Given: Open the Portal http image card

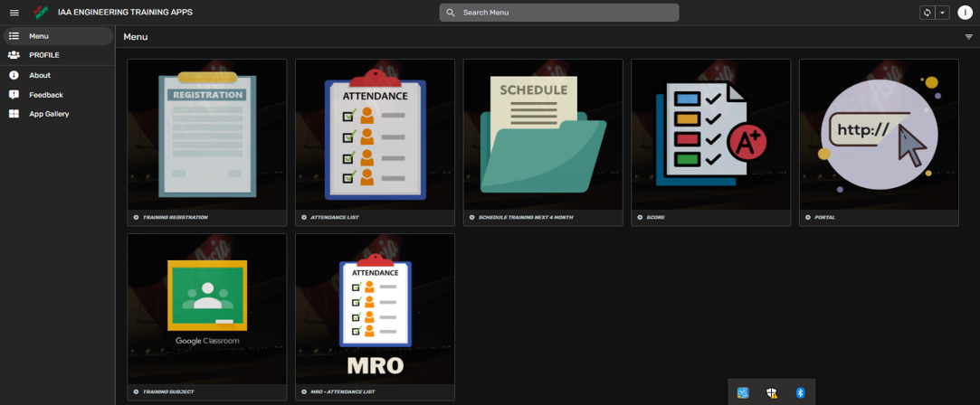Looking at the screenshot, I should pyautogui.click(x=879, y=135).
